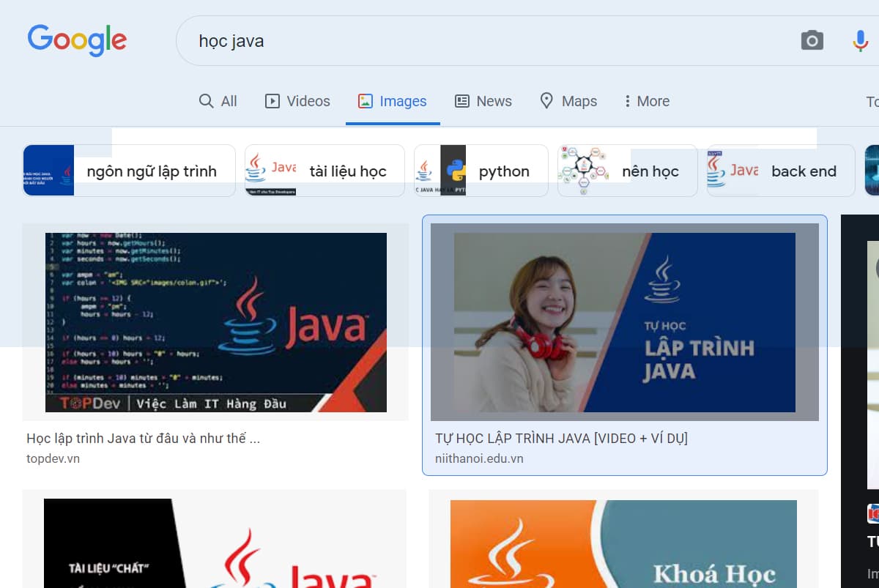The width and height of the screenshot is (879, 588).
Task: Switch to the All search tab
Action: coord(218,100)
